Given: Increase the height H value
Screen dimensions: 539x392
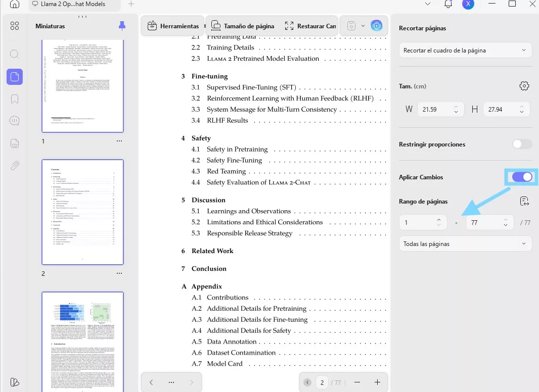Looking at the screenshot, I should 522,107.
